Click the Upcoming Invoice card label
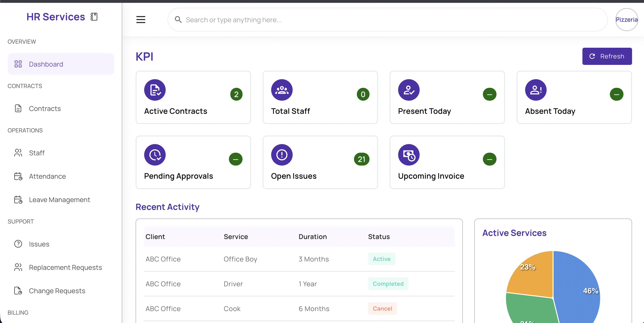 point(431,176)
